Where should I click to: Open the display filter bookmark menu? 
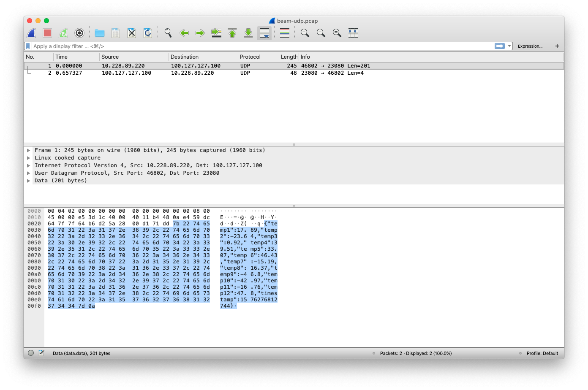point(28,46)
